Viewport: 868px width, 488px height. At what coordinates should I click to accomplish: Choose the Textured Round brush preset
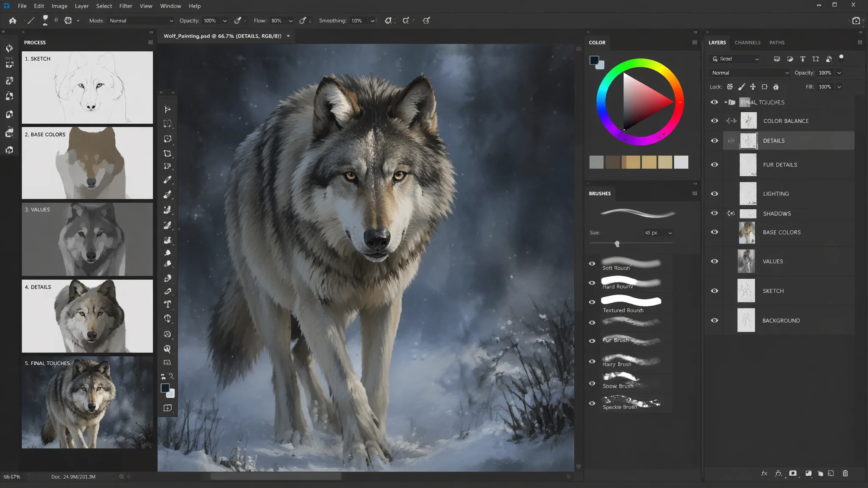click(631, 305)
